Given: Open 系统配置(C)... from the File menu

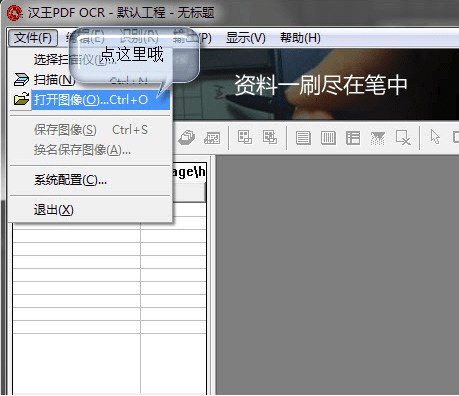Looking at the screenshot, I should tap(91, 180).
